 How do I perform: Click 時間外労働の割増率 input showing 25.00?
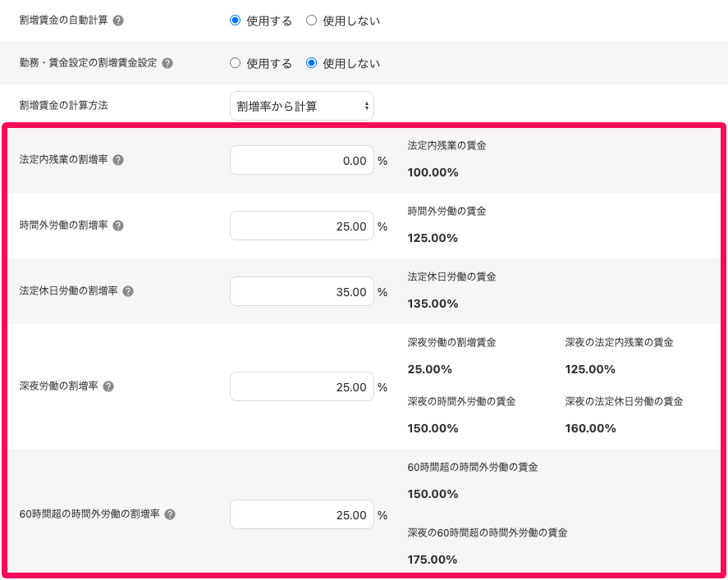[302, 226]
